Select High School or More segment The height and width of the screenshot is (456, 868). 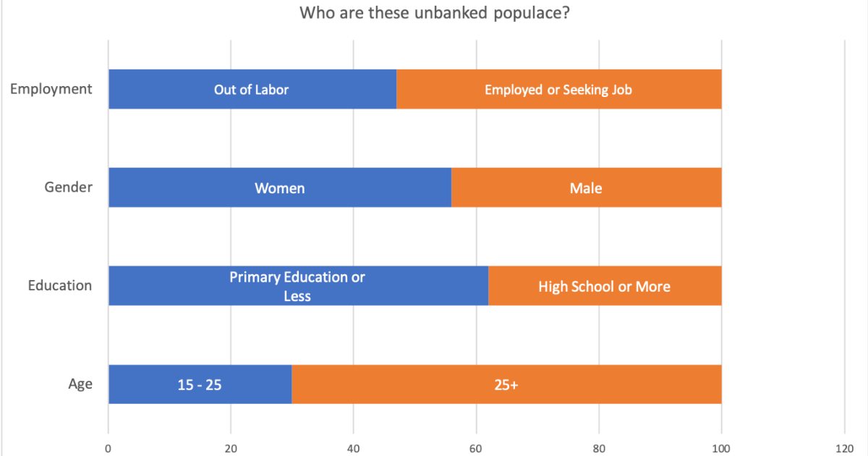(x=605, y=286)
